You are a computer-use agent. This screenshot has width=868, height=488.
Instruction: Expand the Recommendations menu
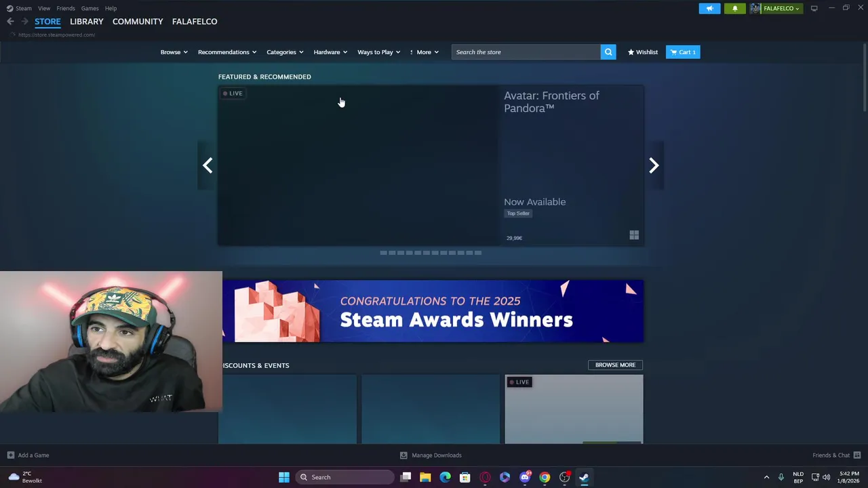(226, 52)
